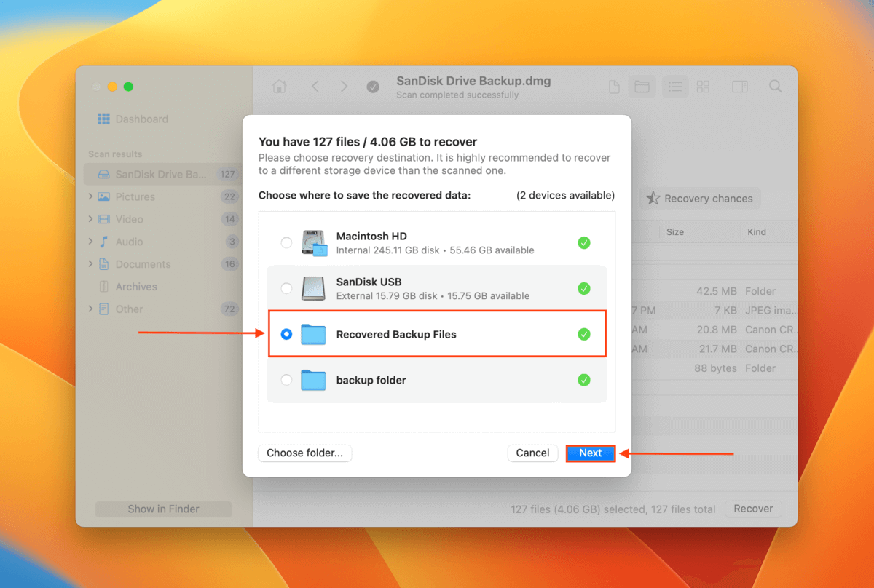Click the 127 count badge in sidebar
The height and width of the screenshot is (588, 874).
[228, 174]
